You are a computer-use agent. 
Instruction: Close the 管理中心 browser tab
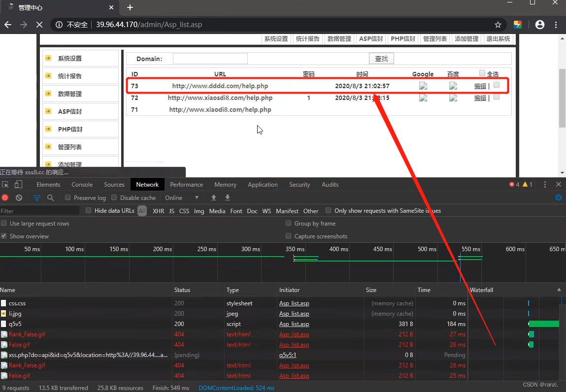111,7
